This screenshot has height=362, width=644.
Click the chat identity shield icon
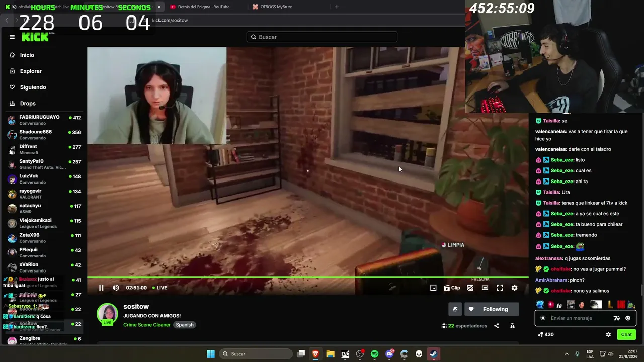pyautogui.click(x=543, y=318)
